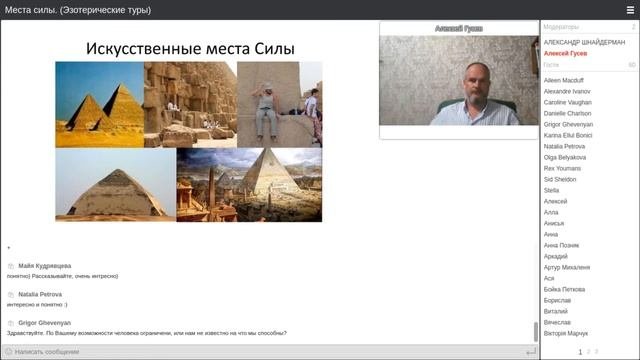Type in the 'Написать сообщение' message field
This screenshot has height=360, width=640.
(269, 351)
